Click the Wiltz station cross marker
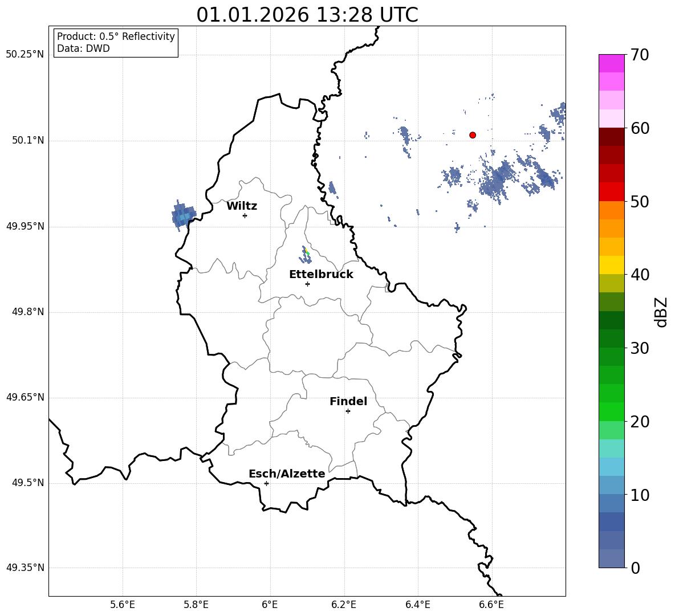The height and width of the screenshot is (616, 675). click(245, 215)
